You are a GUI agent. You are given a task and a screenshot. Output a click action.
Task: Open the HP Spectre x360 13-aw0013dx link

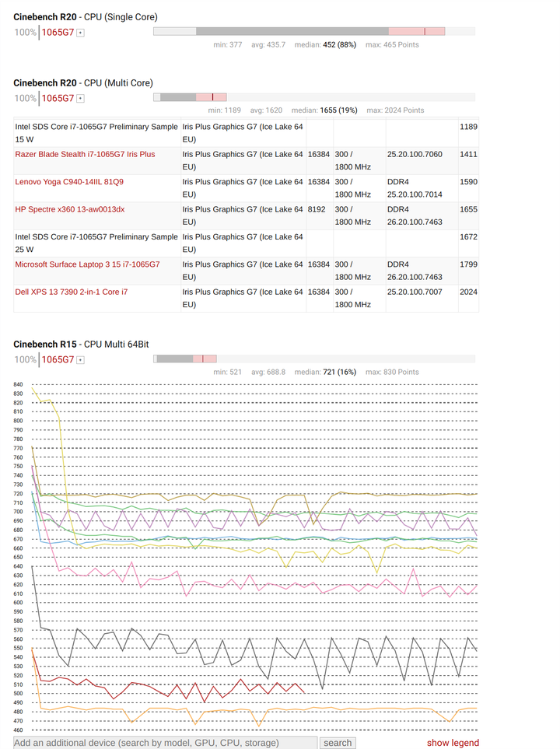pos(70,209)
